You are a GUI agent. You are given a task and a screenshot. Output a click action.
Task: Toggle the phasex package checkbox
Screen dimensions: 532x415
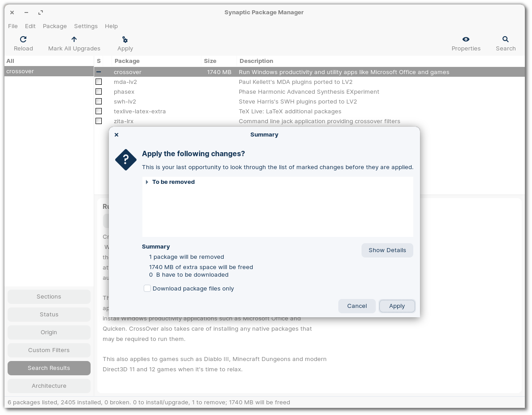[x=99, y=91]
